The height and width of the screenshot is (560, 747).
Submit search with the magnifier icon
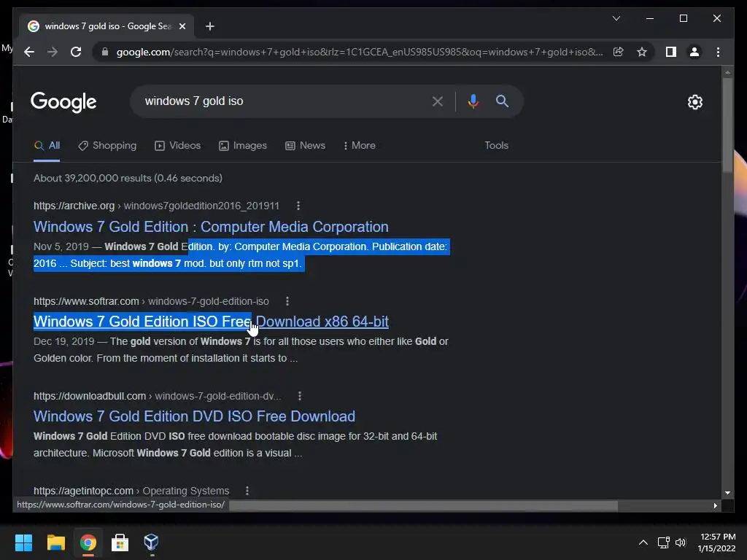[502, 101]
